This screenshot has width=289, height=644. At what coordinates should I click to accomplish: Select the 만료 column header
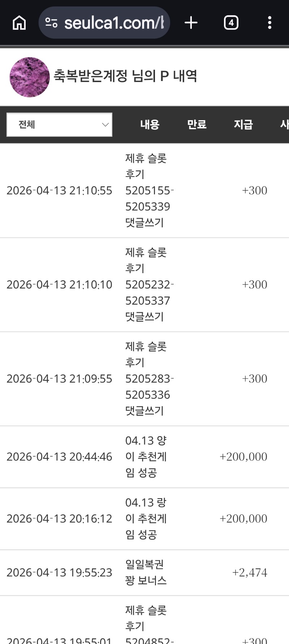(197, 125)
